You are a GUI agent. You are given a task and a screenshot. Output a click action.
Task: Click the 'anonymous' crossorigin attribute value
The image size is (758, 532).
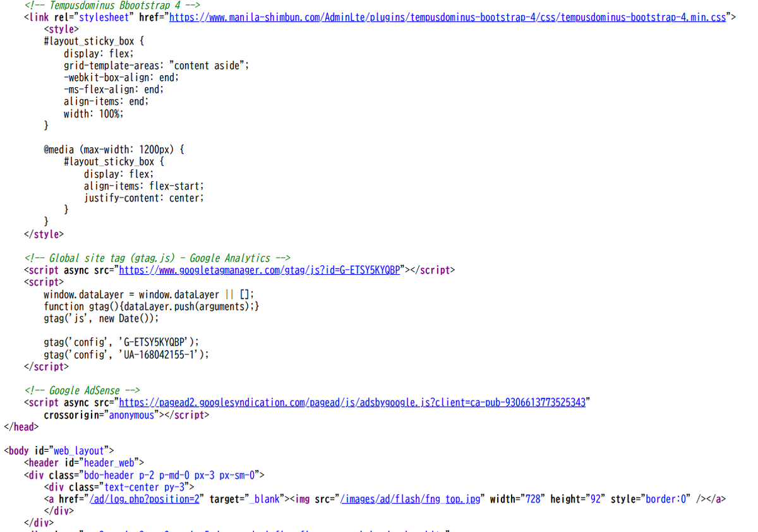[x=131, y=415]
